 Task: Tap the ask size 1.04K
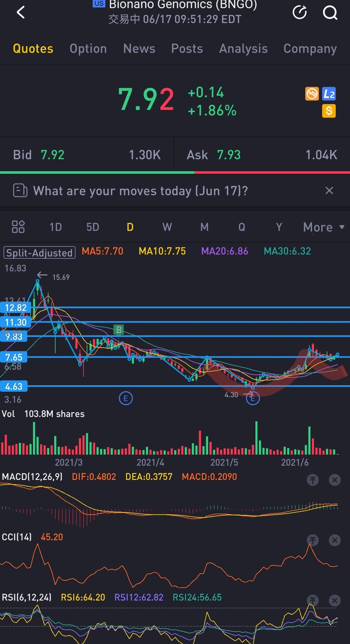point(321,155)
